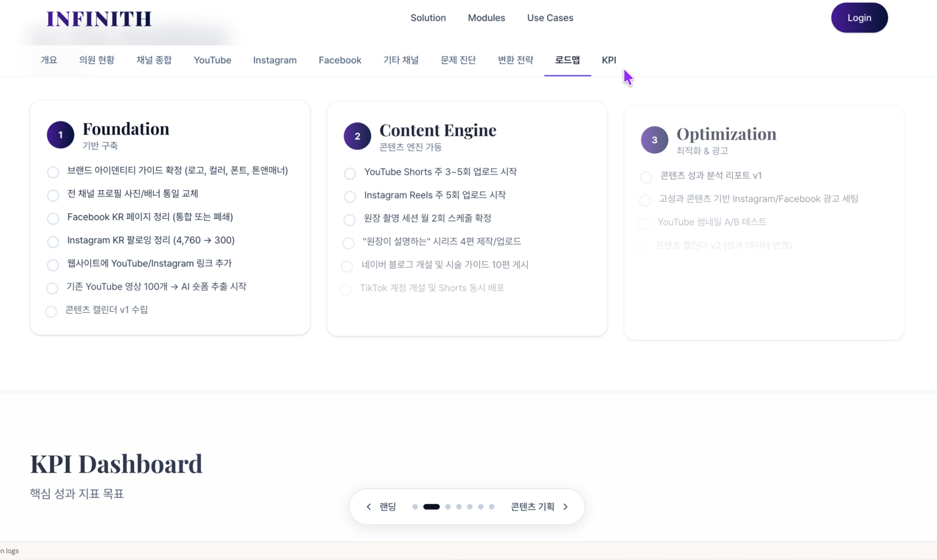This screenshot has height=560, width=937.
Task: Click the INFINITH logo
Action: coord(99,19)
